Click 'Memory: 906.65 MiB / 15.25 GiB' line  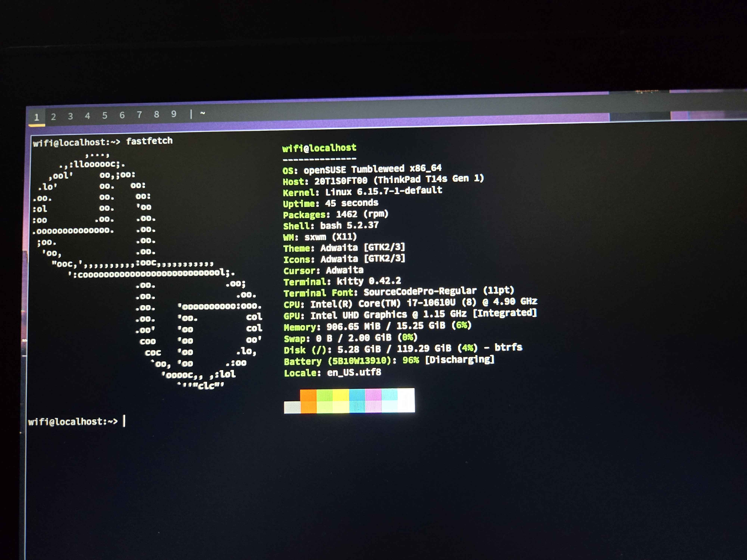(x=378, y=326)
